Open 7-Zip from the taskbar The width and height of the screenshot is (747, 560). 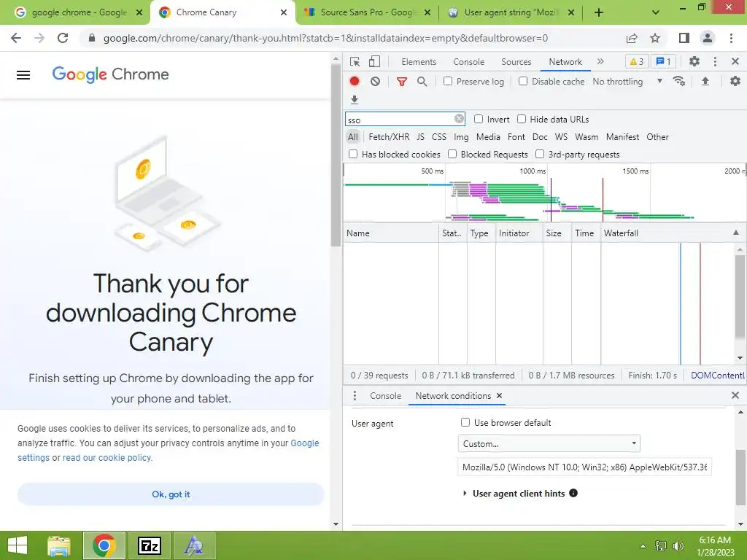click(x=149, y=545)
